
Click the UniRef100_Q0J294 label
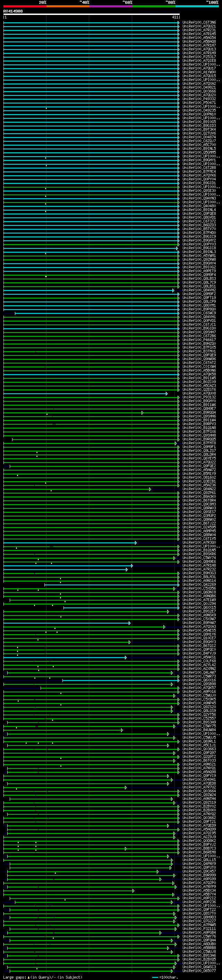(199, 604)
